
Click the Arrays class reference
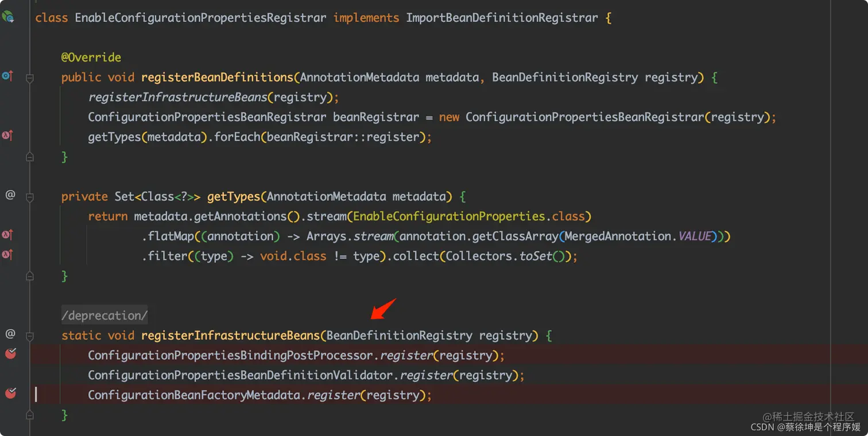point(326,236)
